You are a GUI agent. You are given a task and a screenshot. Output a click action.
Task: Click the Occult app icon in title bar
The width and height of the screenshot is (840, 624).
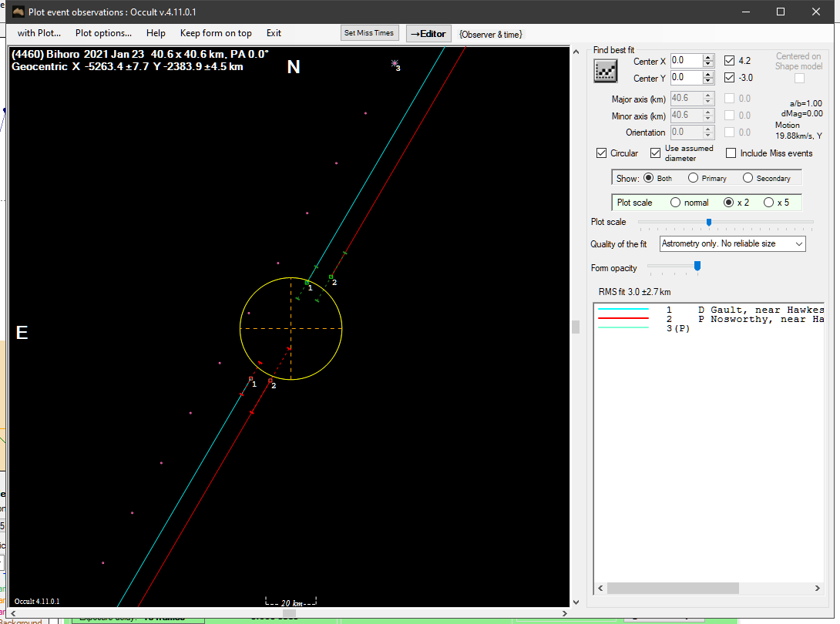[18, 12]
